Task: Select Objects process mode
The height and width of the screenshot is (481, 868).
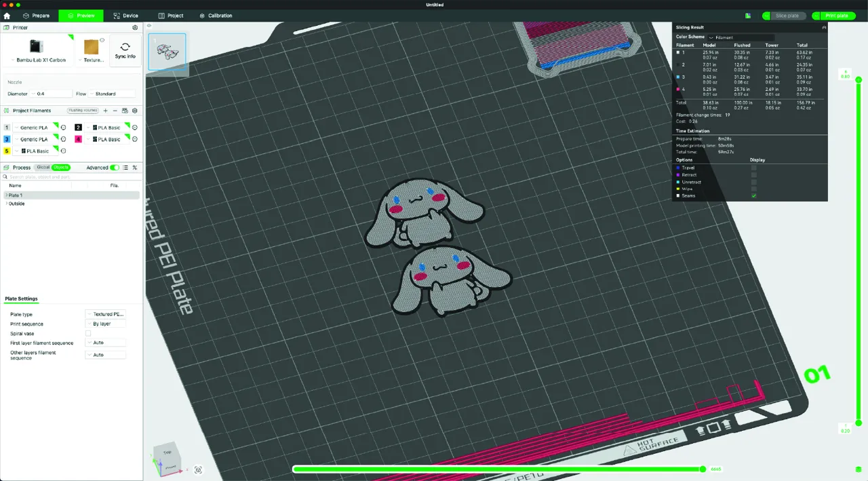Action: coord(61,168)
